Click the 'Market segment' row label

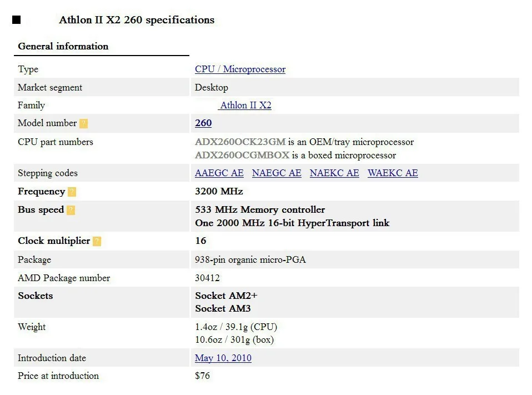50,88
